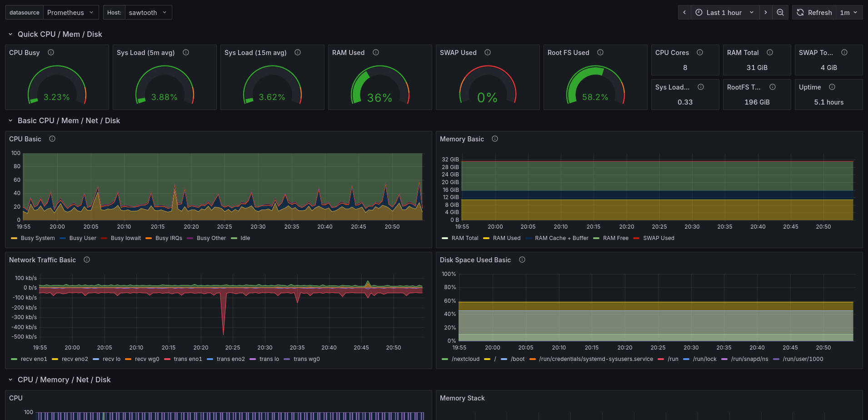Click the zoom out time range icon
The image size is (868, 420).
(x=780, y=13)
